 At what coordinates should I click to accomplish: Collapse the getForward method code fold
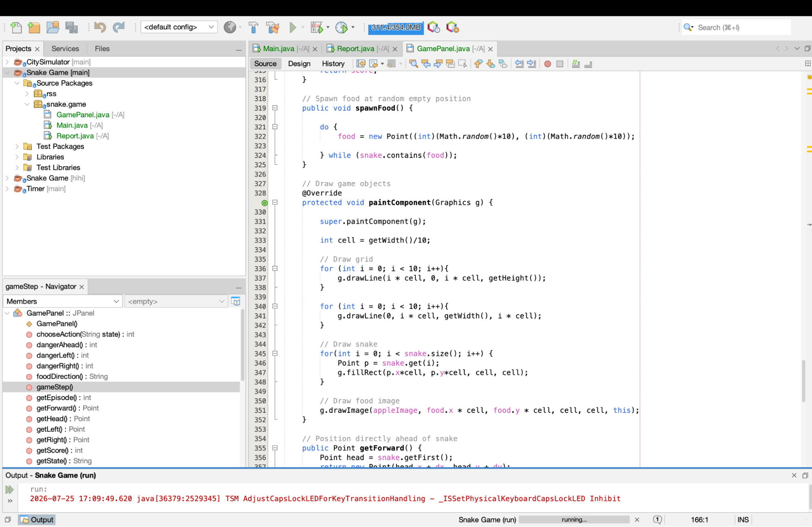point(275,448)
